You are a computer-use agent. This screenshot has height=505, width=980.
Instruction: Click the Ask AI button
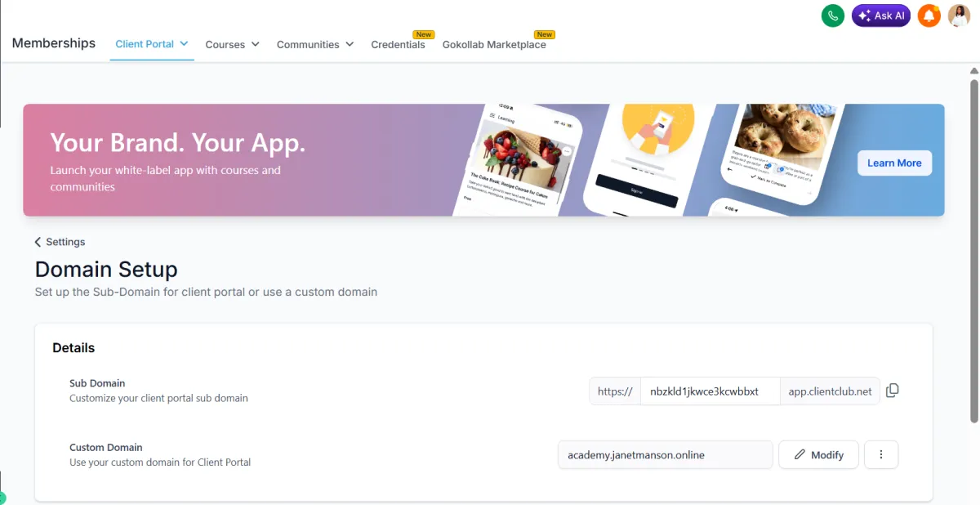pyautogui.click(x=880, y=16)
